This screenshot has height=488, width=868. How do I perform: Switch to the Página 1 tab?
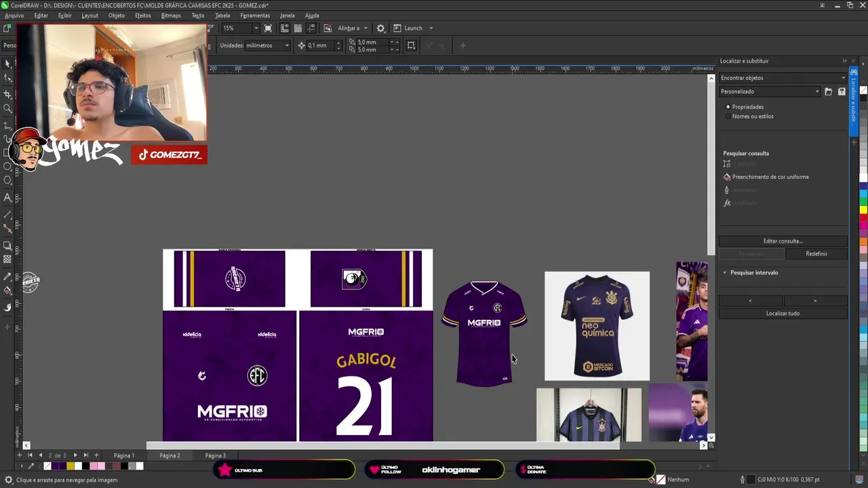click(123, 455)
